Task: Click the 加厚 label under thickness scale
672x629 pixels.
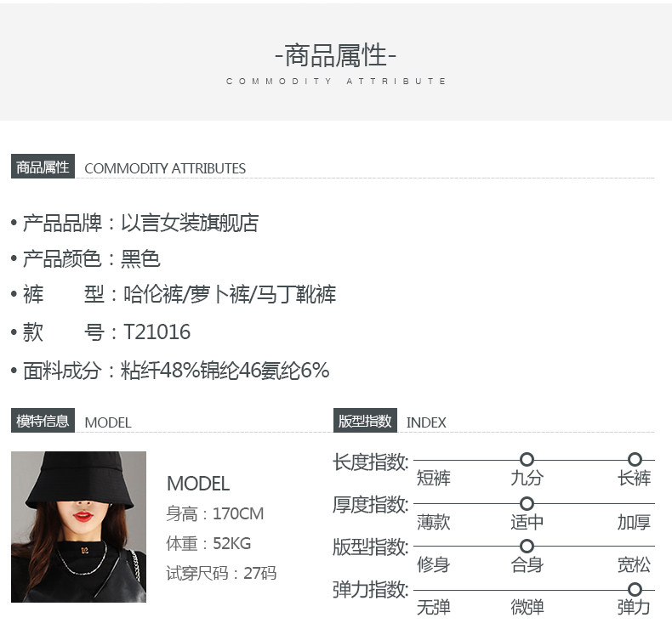Action: pyautogui.click(x=634, y=522)
